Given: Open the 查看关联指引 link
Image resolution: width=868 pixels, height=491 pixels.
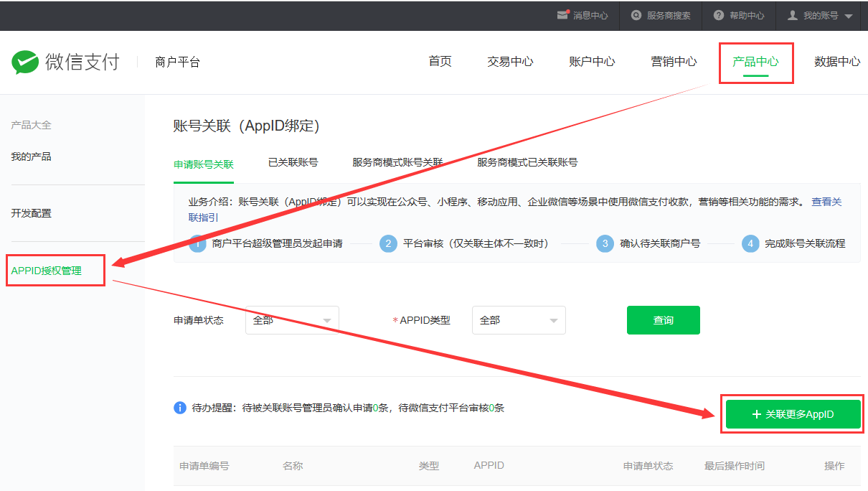Looking at the screenshot, I should [826, 202].
